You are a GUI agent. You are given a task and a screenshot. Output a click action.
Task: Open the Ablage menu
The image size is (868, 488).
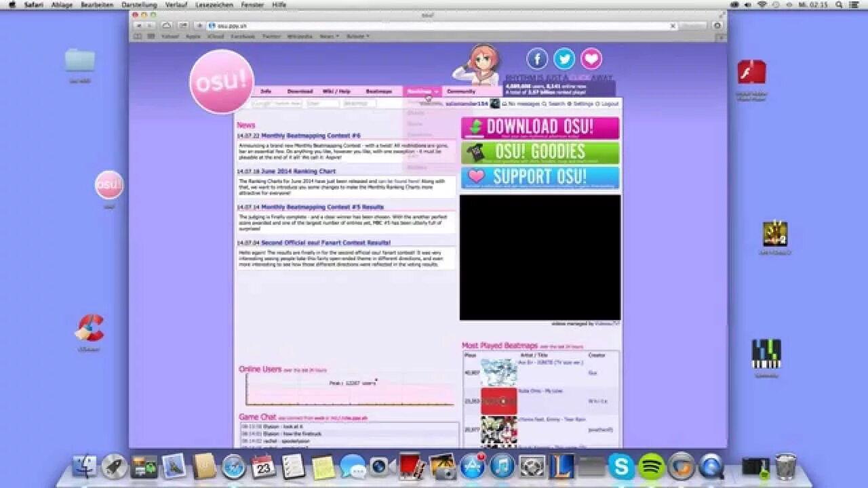pyautogui.click(x=62, y=4)
